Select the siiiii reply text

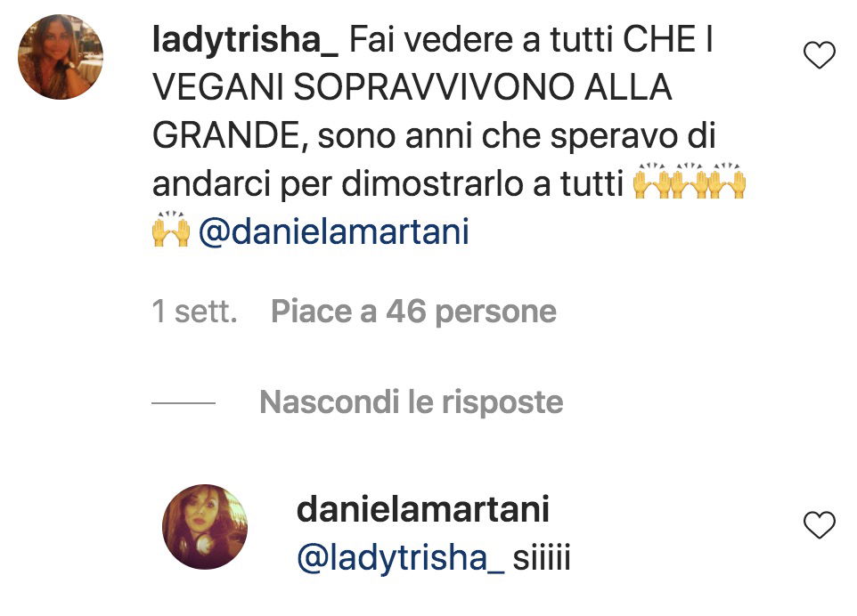pyautogui.click(x=542, y=557)
